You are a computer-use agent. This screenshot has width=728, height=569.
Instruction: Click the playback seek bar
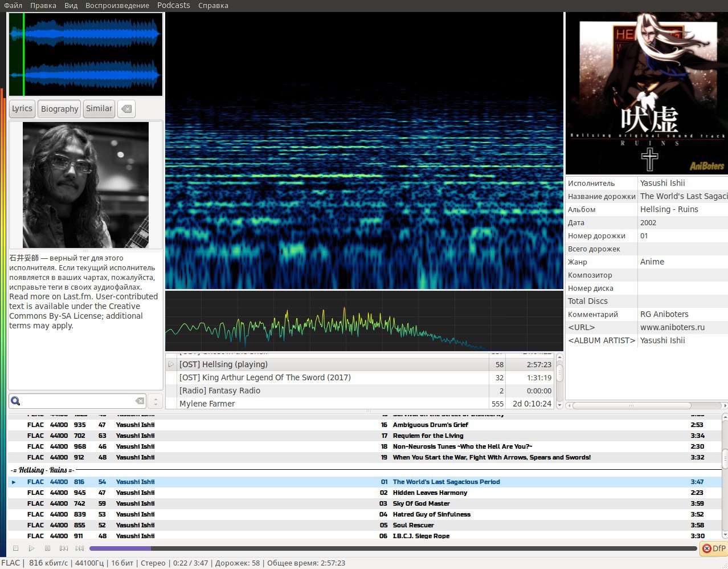393,548
